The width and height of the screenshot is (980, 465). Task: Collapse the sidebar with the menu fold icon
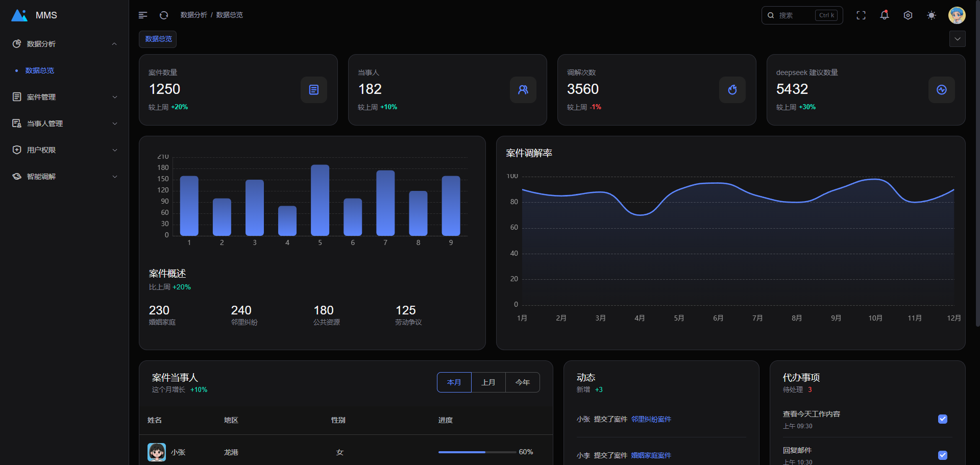(x=143, y=15)
